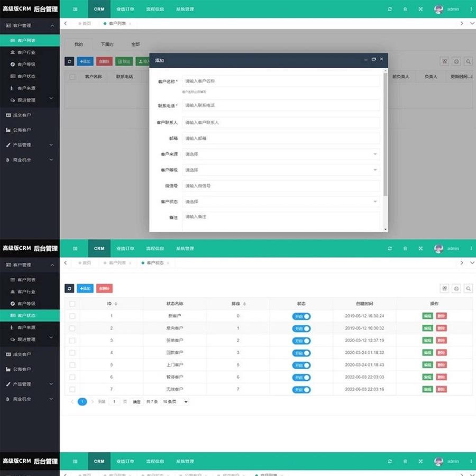Click dark refresh icon on 客户状态 page
Viewport: 476px width, 476px height.
click(69, 288)
